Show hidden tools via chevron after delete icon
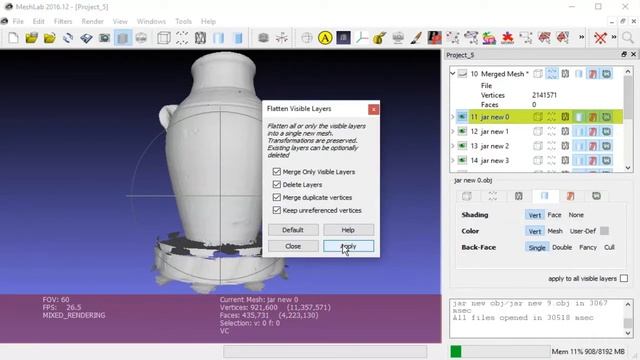Screen dimensions: 640x360 click(613, 38)
